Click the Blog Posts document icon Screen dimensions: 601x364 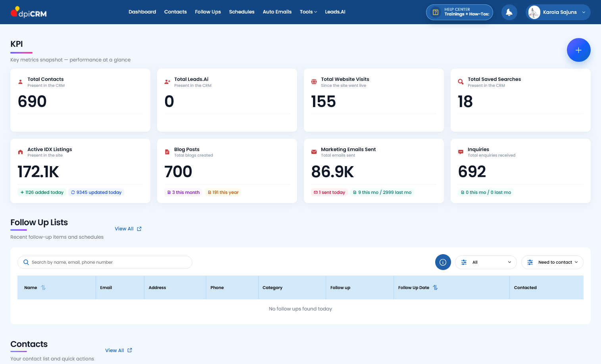coord(167,152)
